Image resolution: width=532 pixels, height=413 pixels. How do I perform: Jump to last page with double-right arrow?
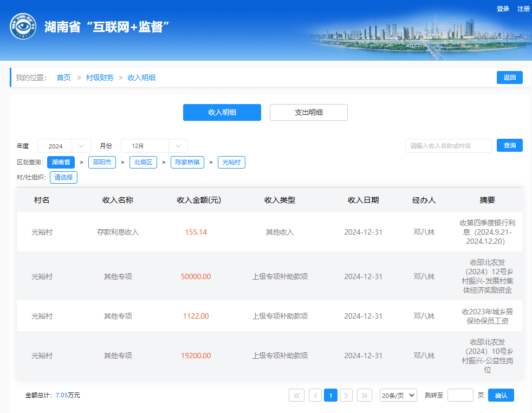pos(365,395)
